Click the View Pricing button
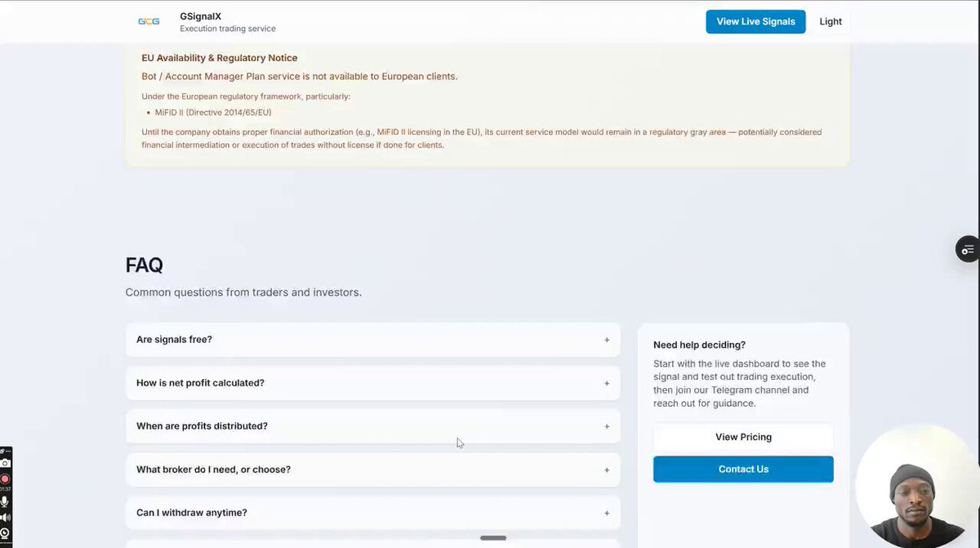Screen dimensions: 980x548 (743, 437)
